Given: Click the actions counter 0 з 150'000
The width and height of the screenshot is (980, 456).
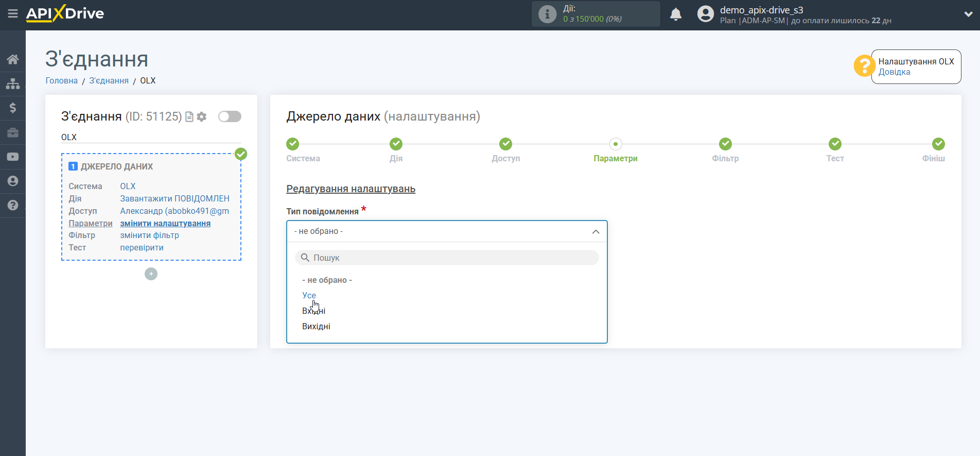Looking at the screenshot, I should click(592, 19).
